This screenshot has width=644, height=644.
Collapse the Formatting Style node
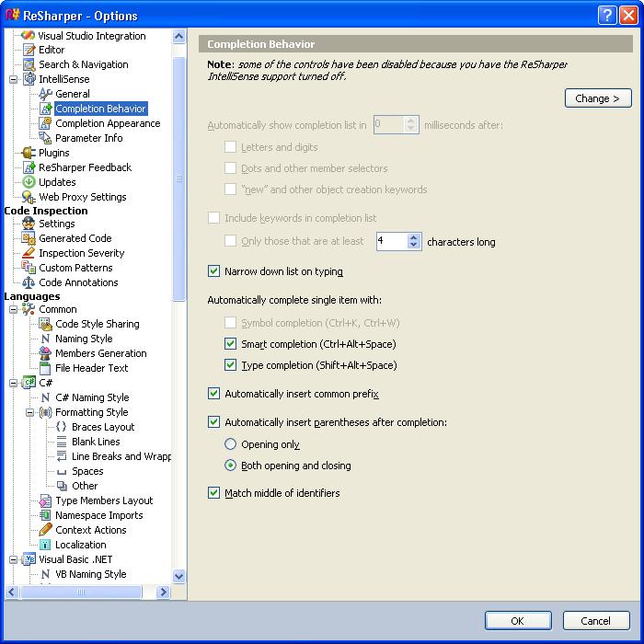(x=30, y=412)
